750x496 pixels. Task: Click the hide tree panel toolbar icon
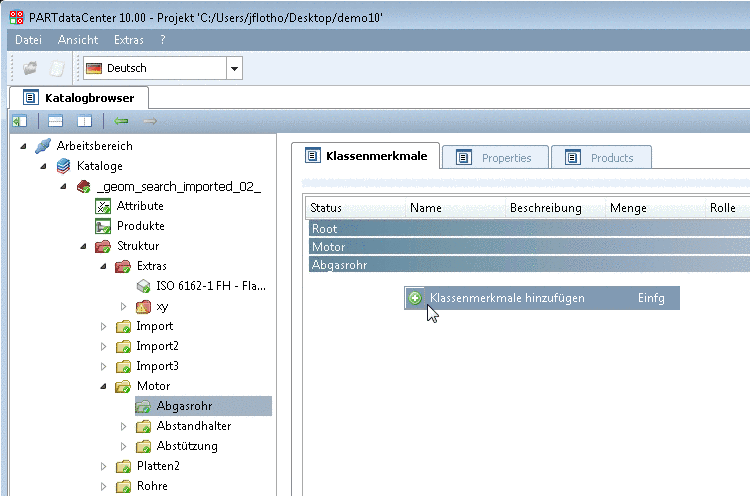pyautogui.click(x=20, y=121)
